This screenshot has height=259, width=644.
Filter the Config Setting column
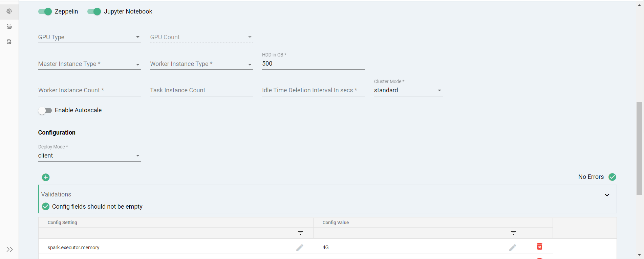(x=300, y=233)
